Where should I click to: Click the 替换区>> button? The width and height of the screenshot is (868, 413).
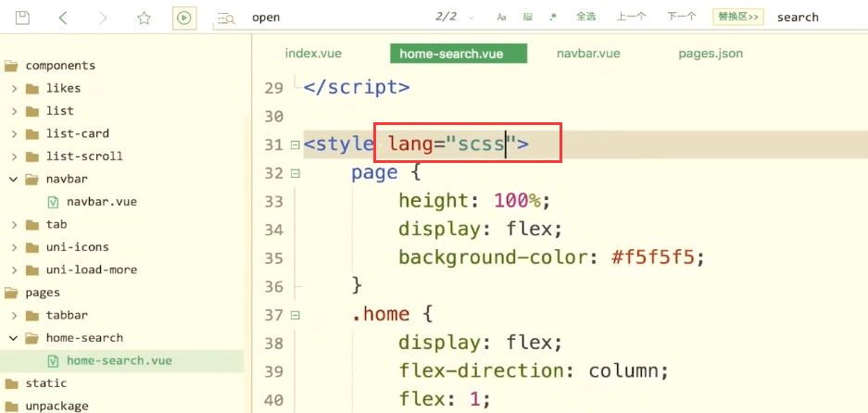pyautogui.click(x=738, y=17)
